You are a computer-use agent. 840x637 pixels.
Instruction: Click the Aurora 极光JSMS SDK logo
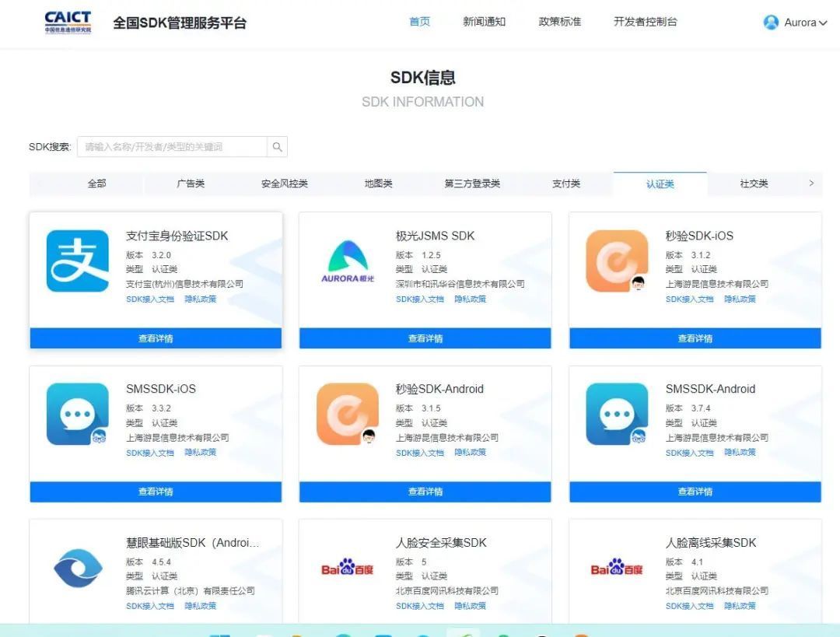click(x=348, y=261)
